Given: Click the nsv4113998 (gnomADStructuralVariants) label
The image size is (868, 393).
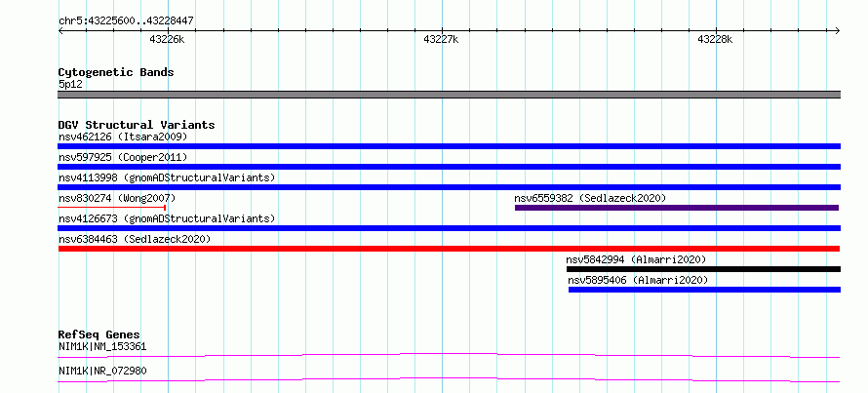Looking at the screenshot, I should [167, 177].
